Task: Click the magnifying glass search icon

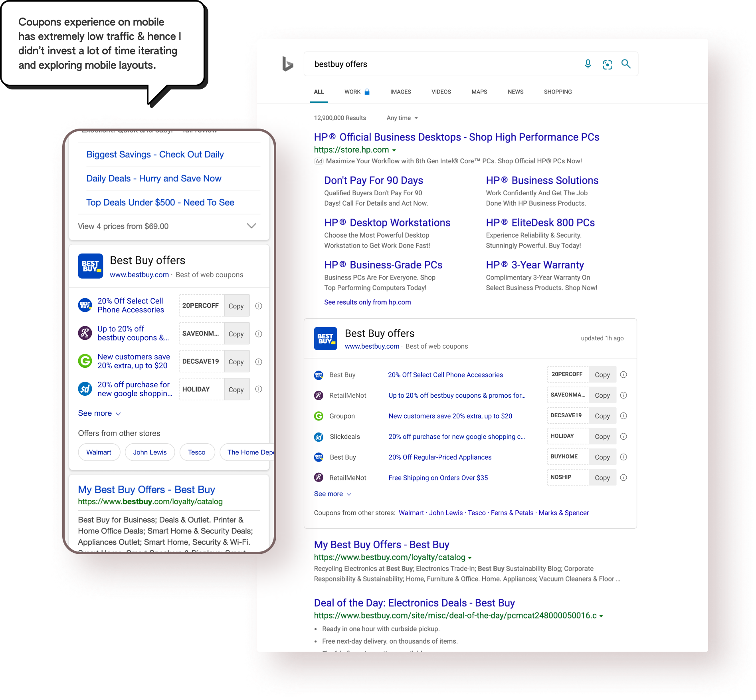Action: click(x=626, y=64)
